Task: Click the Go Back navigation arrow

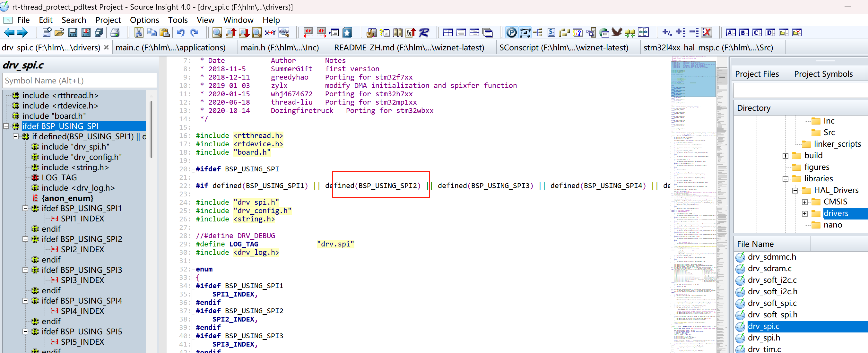Action: 9,33
